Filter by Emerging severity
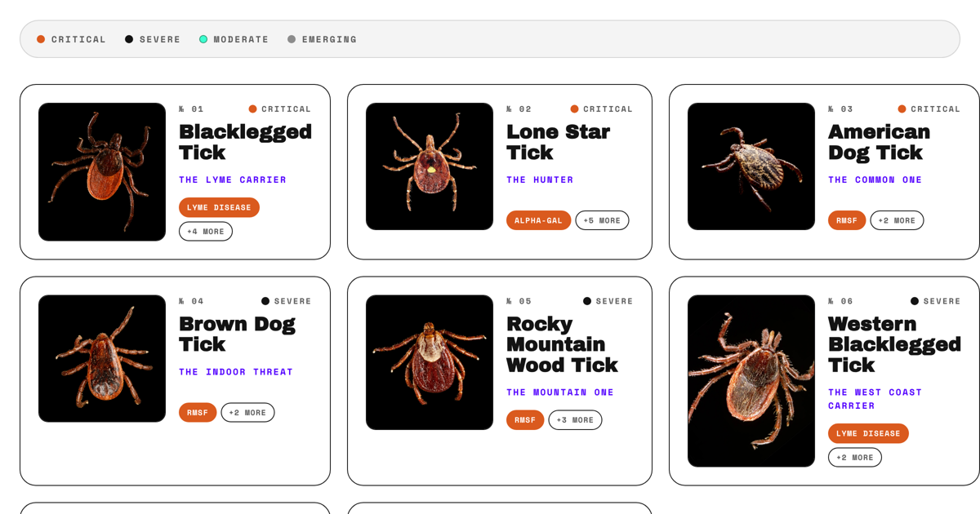 (323, 39)
